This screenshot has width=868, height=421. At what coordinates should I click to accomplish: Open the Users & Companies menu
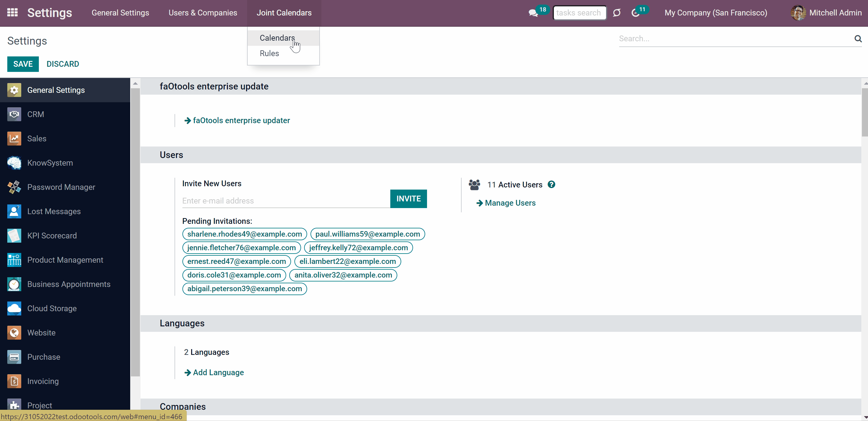[203, 13]
